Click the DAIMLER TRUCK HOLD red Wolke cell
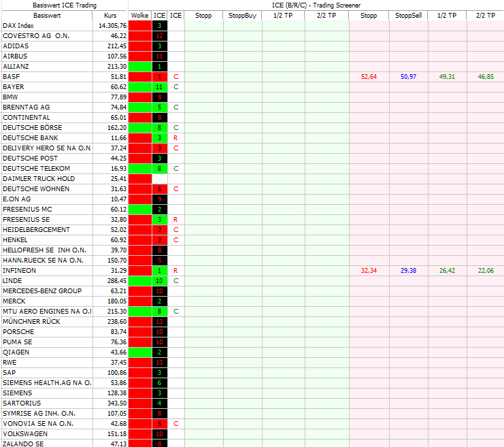The width and height of the screenshot is (504, 447). 140,179
